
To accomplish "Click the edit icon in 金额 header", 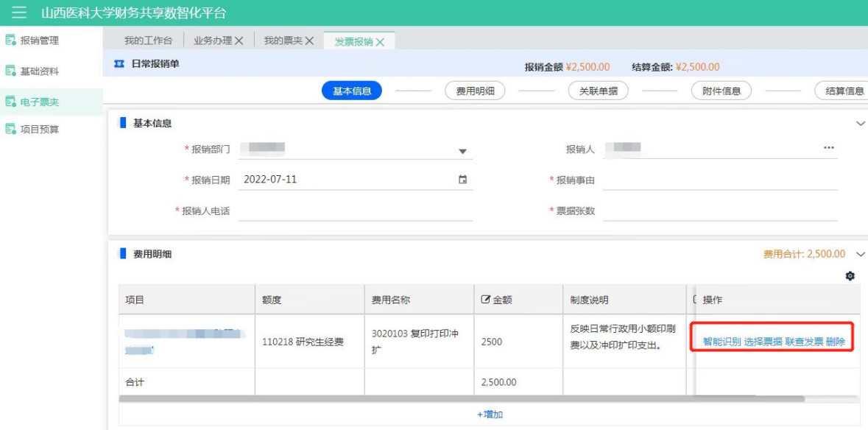I will 485,300.
